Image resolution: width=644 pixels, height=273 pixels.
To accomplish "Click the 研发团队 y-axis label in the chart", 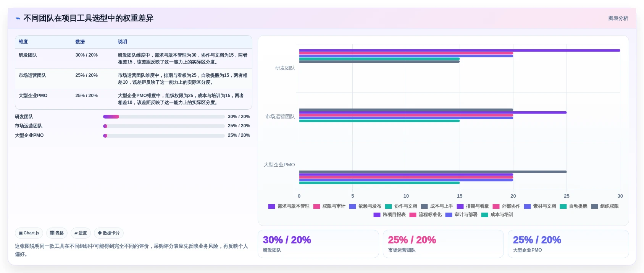I will coord(285,68).
